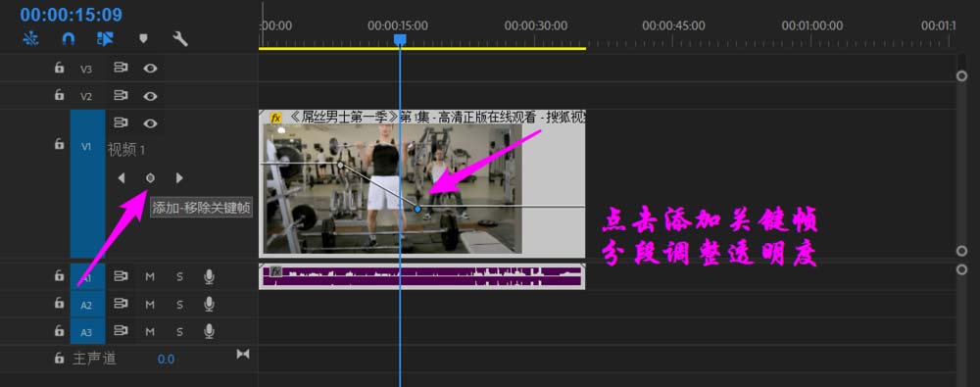Click the top vertical zoom scroll handle
This screenshot has width=980, height=387.
[962, 75]
